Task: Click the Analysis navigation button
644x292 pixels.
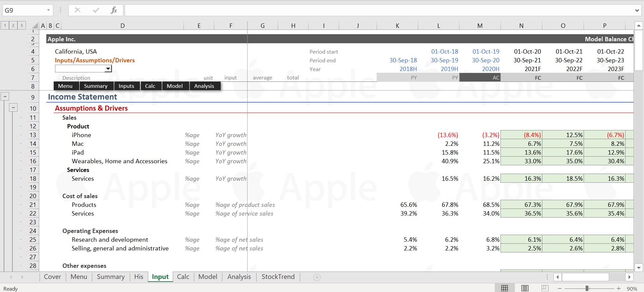Action: 205,86
